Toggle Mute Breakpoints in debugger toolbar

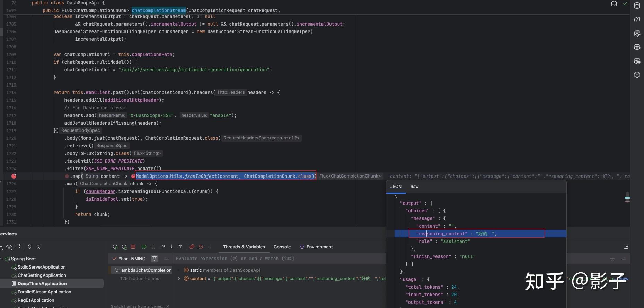(201, 247)
